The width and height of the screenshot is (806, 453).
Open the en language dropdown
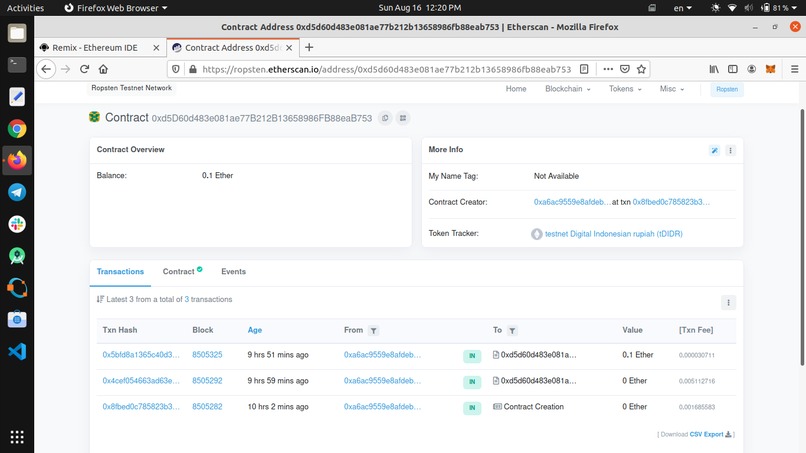(683, 8)
